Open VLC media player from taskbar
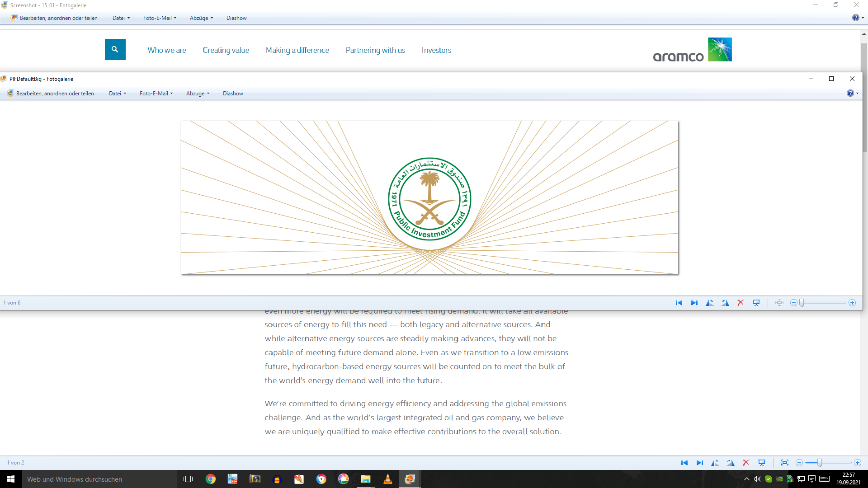The height and width of the screenshot is (488, 868). point(388,479)
